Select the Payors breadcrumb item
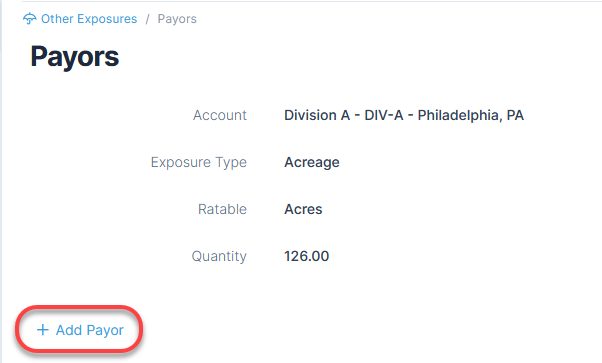Image resolution: width=602 pixels, height=363 pixels. coord(177,19)
